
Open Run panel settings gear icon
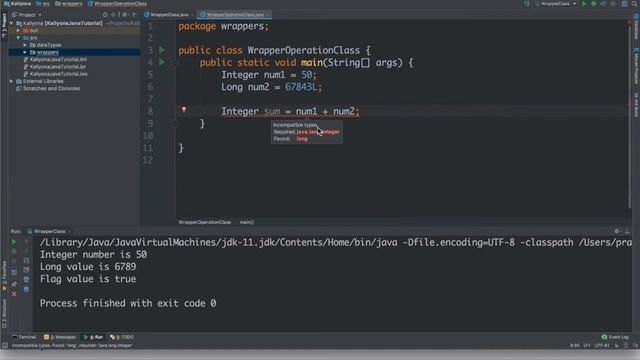(617, 231)
